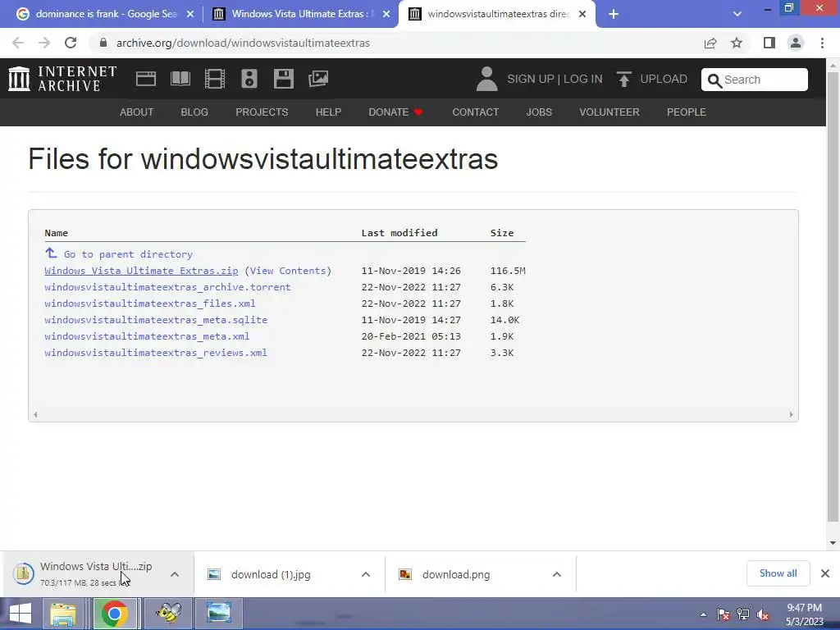Open the Chrome profile avatar

coord(796,43)
